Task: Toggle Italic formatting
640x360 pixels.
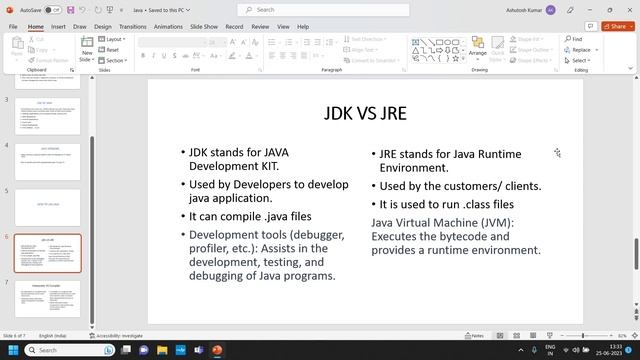Action: [153, 56]
